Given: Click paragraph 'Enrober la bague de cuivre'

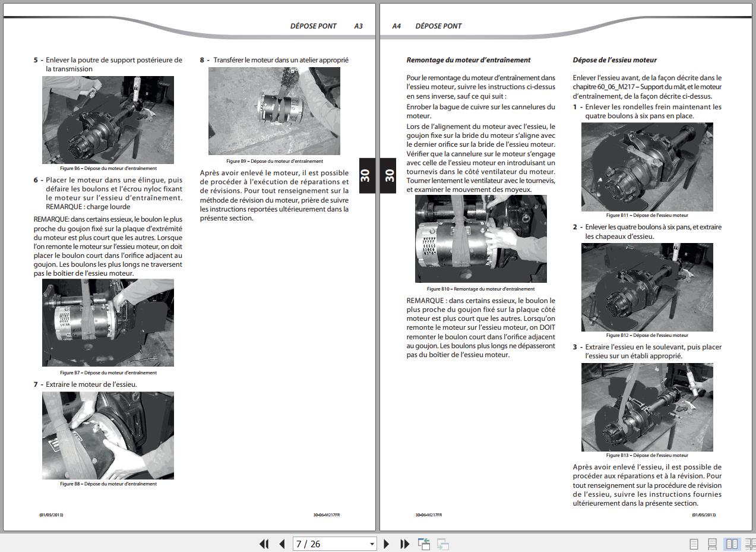Looking at the screenshot, I should click(481, 111).
